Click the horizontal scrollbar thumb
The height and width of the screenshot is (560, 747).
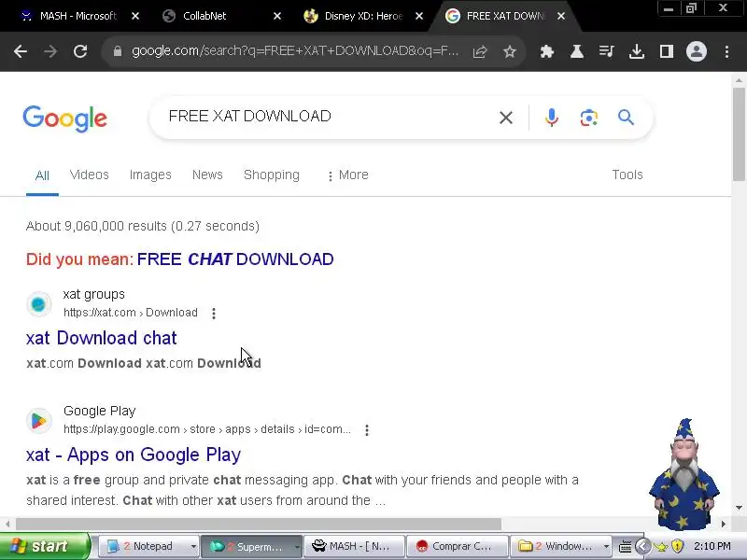[x=259, y=524]
